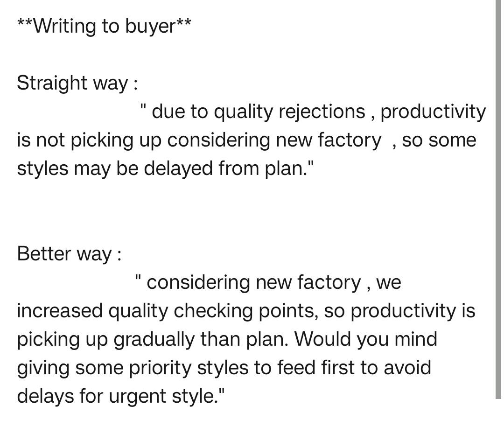Click the "Straight way :" label

pyautogui.click(x=77, y=84)
